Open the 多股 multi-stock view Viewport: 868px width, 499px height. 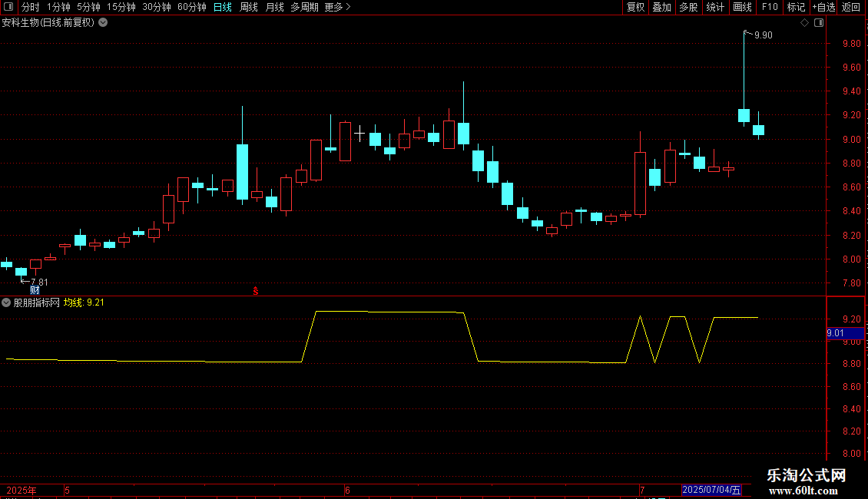pyautogui.click(x=688, y=7)
